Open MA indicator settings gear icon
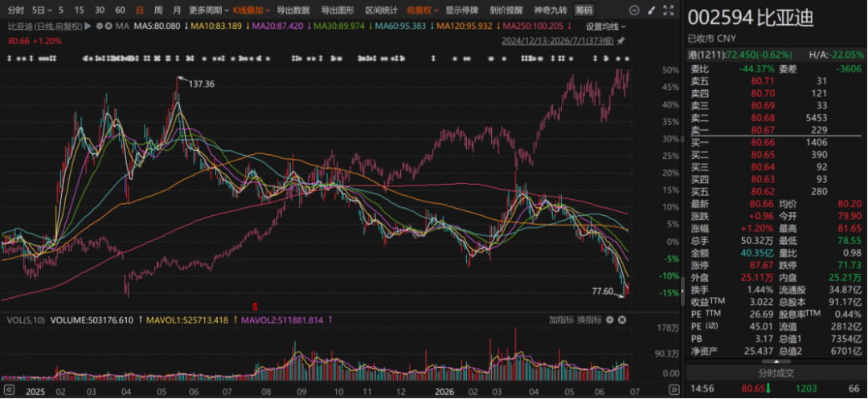Image resolution: width=868 pixels, height=399 pixels. click(100, 26)
